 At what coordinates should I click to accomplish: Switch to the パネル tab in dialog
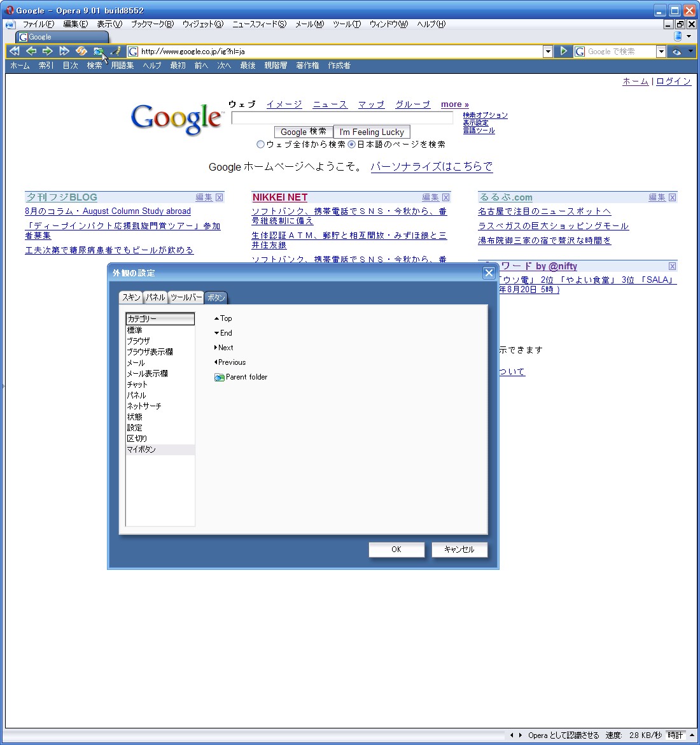click(155, 297)
